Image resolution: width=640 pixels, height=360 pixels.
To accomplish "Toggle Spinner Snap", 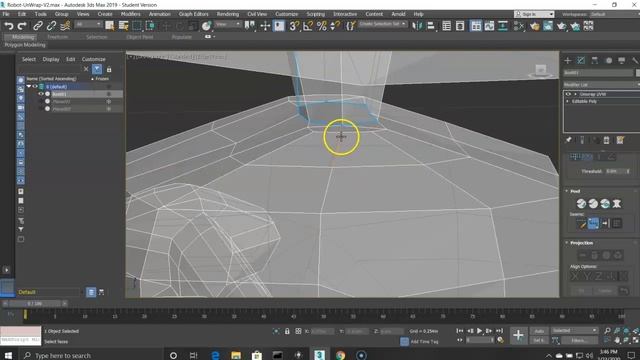I will pyautogui.click(x=335, y=26).
